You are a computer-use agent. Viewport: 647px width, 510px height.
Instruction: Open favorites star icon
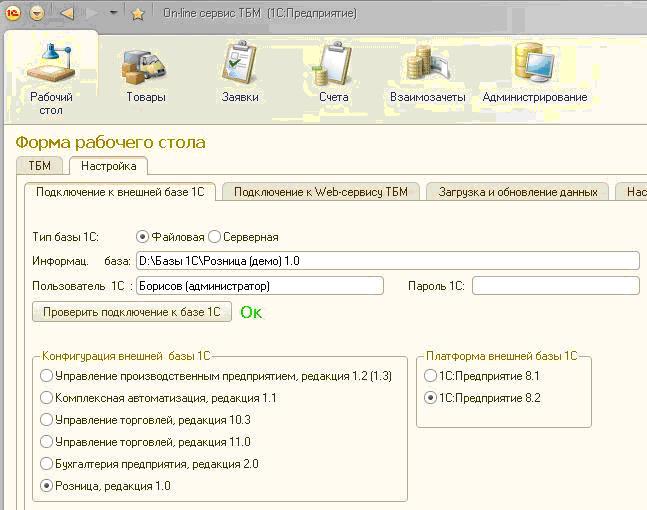pyautogui.click(x=137, y=14)
